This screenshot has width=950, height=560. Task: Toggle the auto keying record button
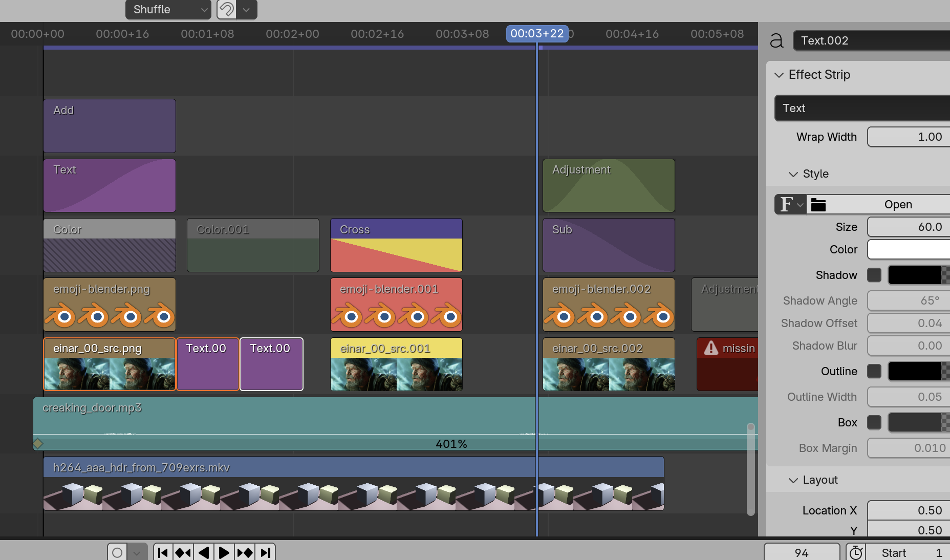click(x=117, y=552)
